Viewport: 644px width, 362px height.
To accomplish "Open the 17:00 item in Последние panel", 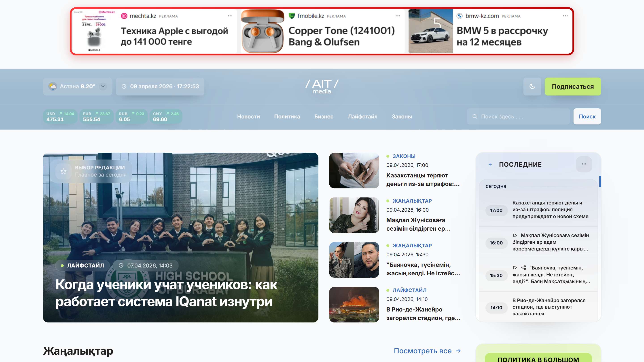I will (x=538, y=210).
